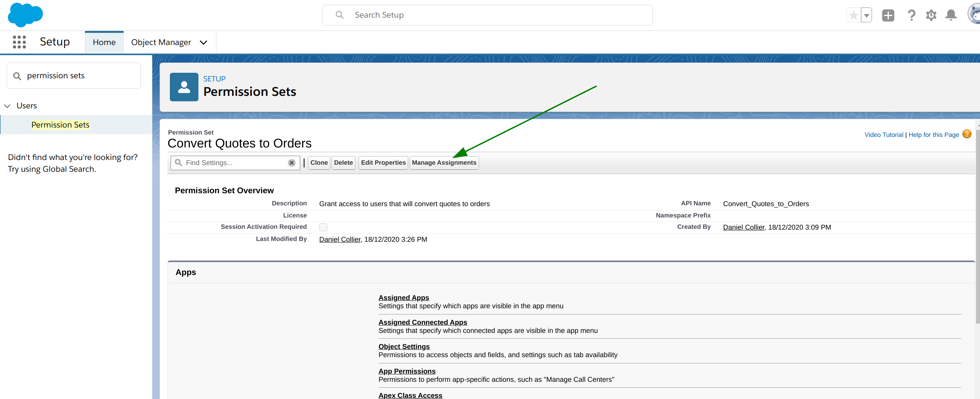Switch to the Home tab
The width and height of the screenshot is (980, 399).
coord(104,42)
